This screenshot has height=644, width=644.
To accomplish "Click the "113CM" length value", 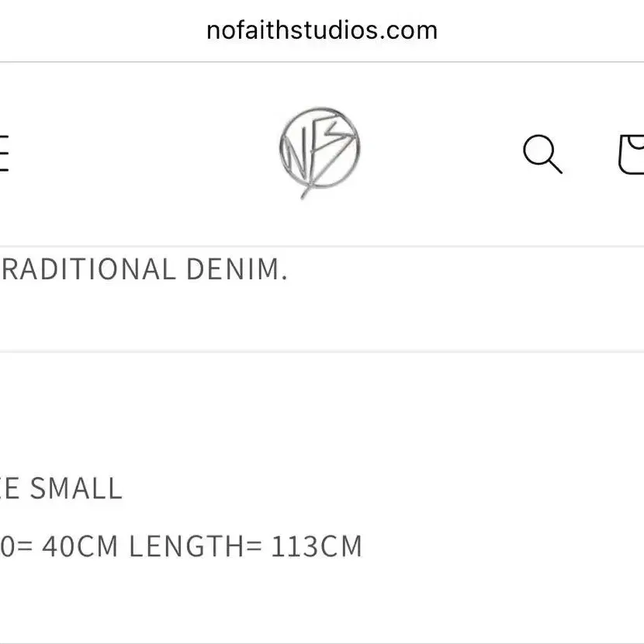I will tap(317, 546).
